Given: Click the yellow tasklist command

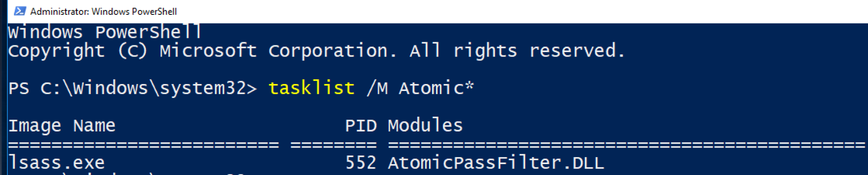Looking at the screenshot, I should [311, 88].
